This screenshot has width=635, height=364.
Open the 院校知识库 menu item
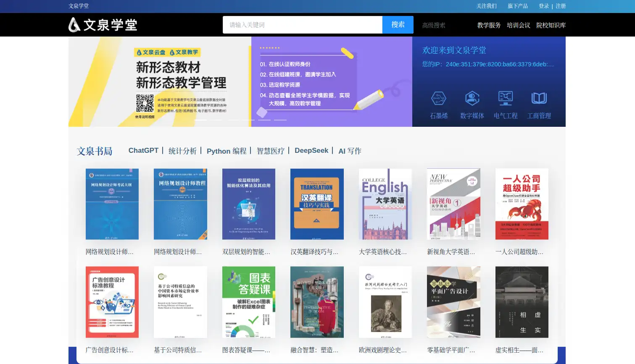tap(551, 25)
